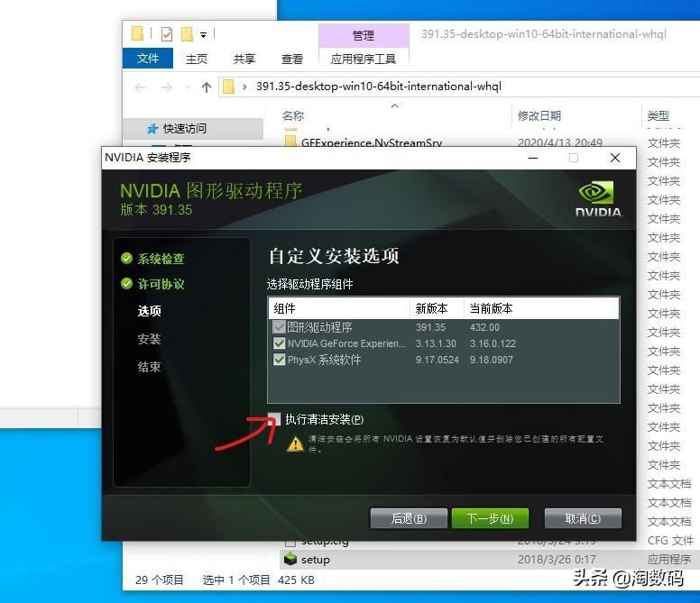Screen dimensions: 700x603
Task: Expand the address bar path chevron
Action: 244,87
